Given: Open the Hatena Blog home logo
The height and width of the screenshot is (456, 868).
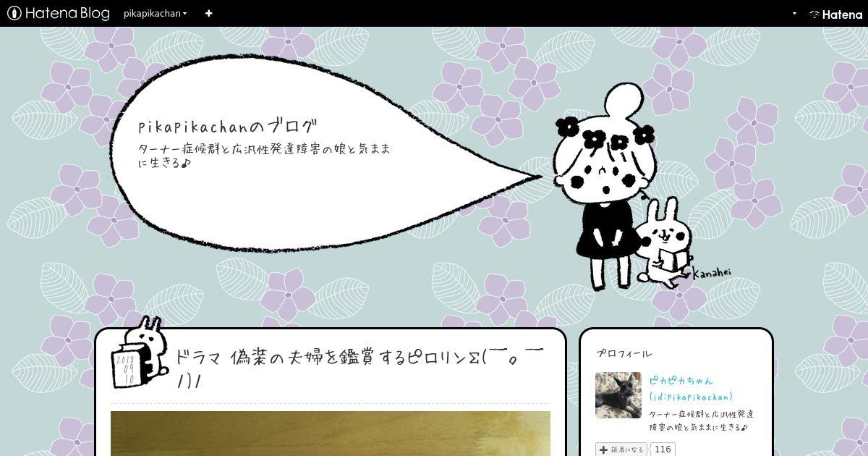Looking at the screenshot, I should pos(58,13).
